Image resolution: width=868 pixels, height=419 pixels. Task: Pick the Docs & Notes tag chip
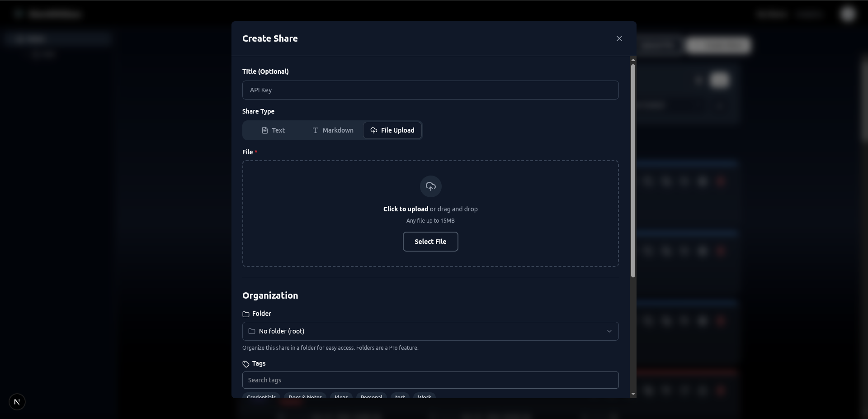point(305,396)
